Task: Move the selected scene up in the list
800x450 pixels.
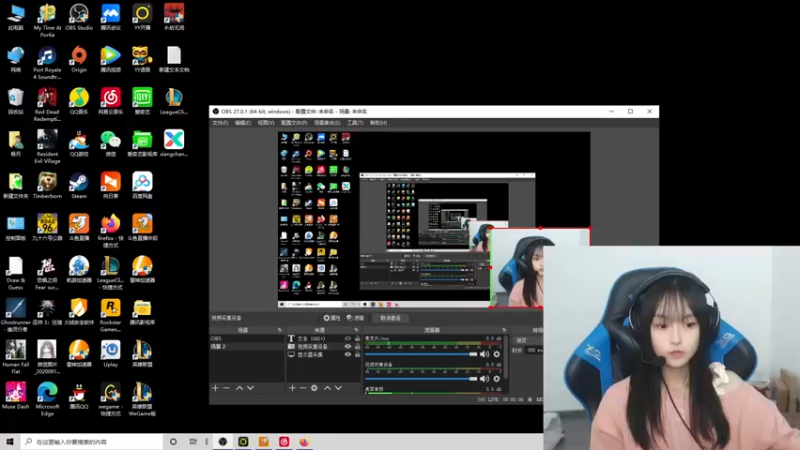Action: coord(239,388)
